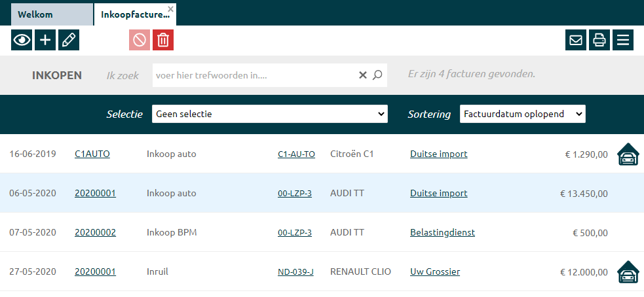Clear the search field with X icon
644x297 pixels.
363,75
